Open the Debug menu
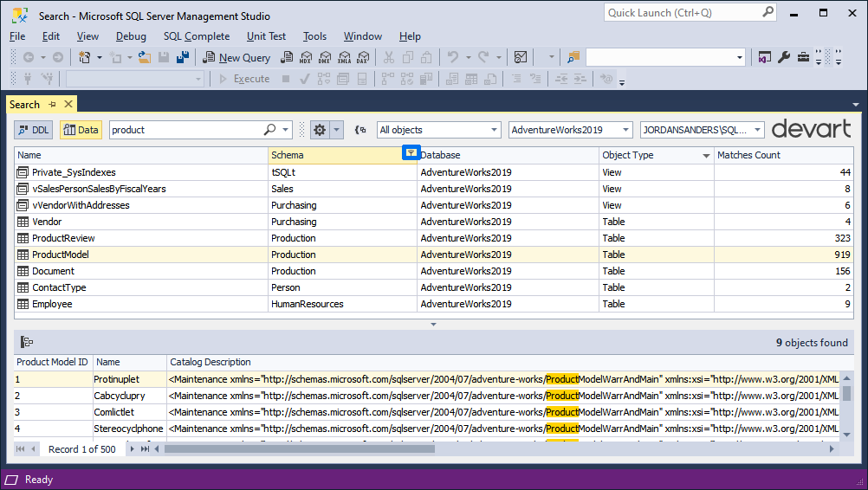This screenshot has height=490, width=868. [x=131, y=36]
